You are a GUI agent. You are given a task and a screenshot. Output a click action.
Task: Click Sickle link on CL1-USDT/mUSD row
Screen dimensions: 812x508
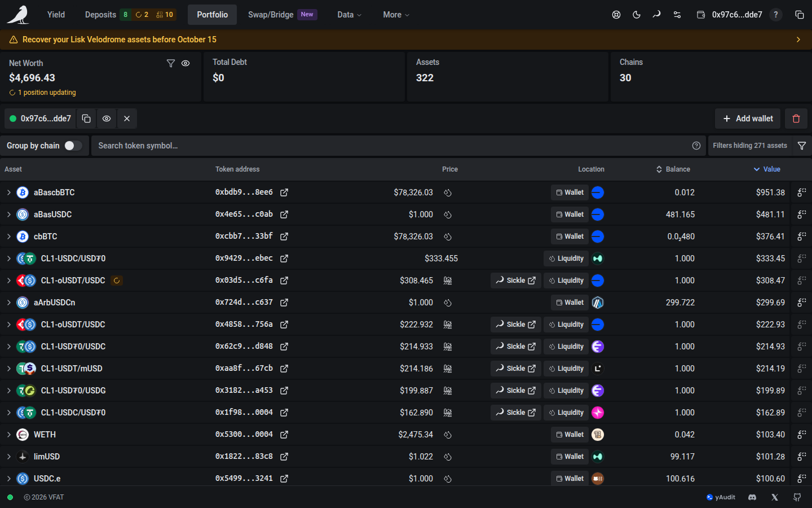(x=516, y=369)
